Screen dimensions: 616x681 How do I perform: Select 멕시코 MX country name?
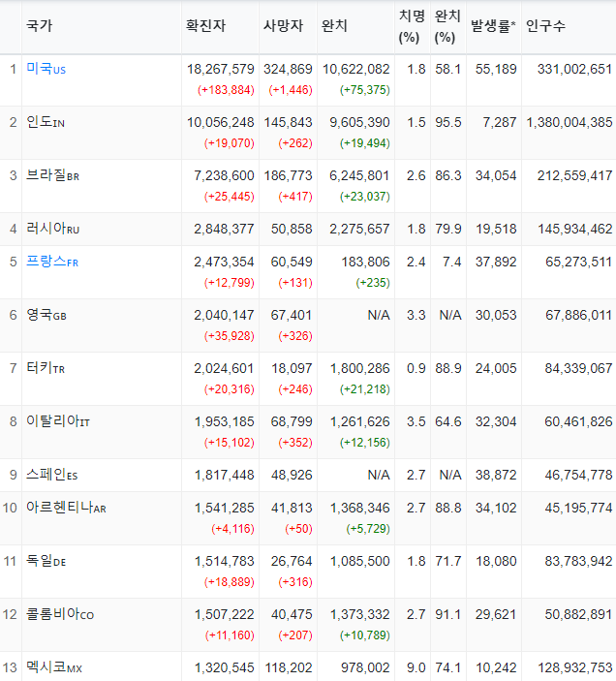coord(54,667)
